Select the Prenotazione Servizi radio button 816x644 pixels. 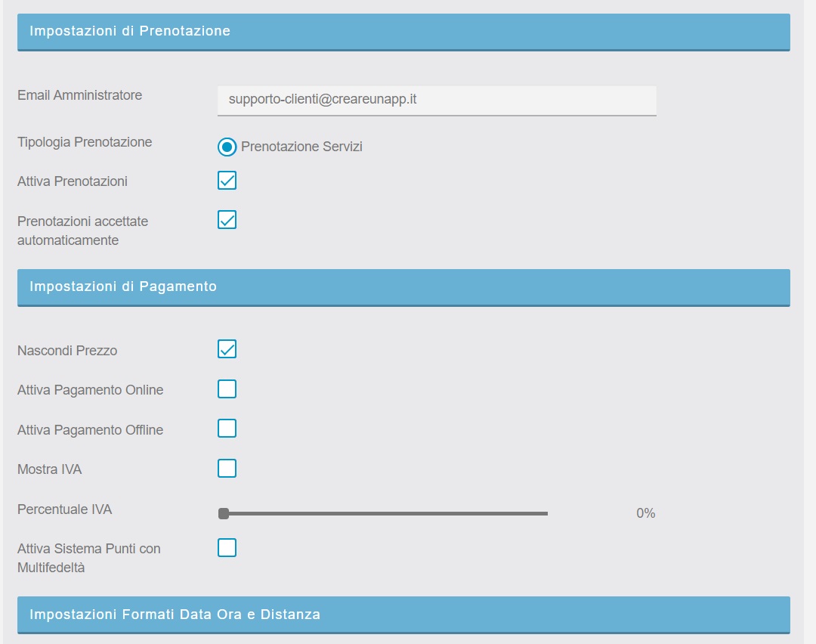(x=227, y=147)
